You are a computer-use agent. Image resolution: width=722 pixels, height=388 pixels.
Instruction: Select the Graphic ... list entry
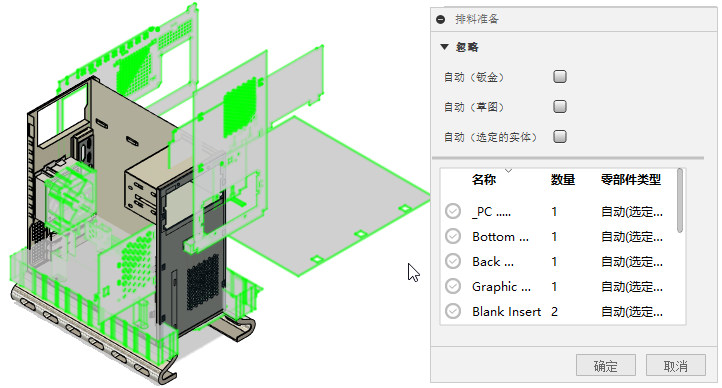coord(501,287)
